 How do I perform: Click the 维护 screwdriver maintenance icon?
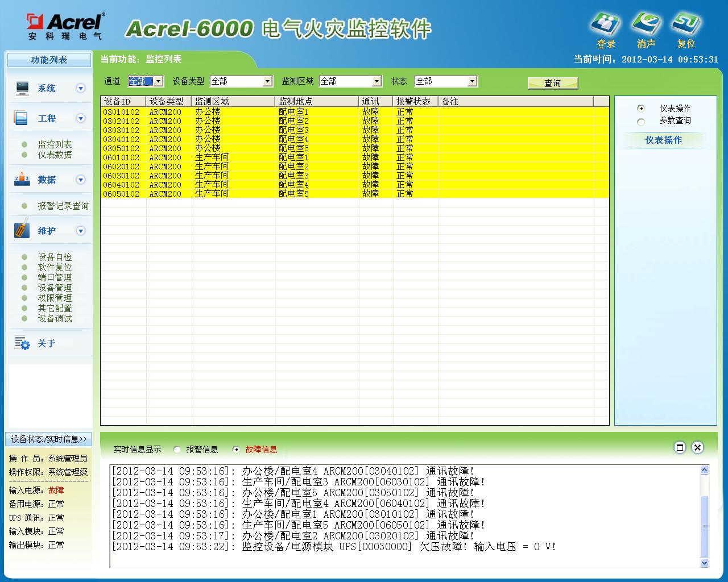pyautogui.click(x=22, y=230)
